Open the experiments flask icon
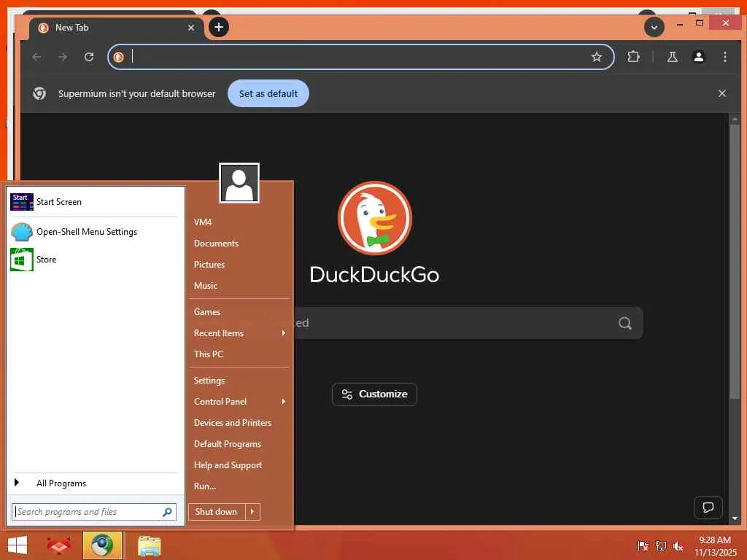The image size is (747, 560). point(672,57)
